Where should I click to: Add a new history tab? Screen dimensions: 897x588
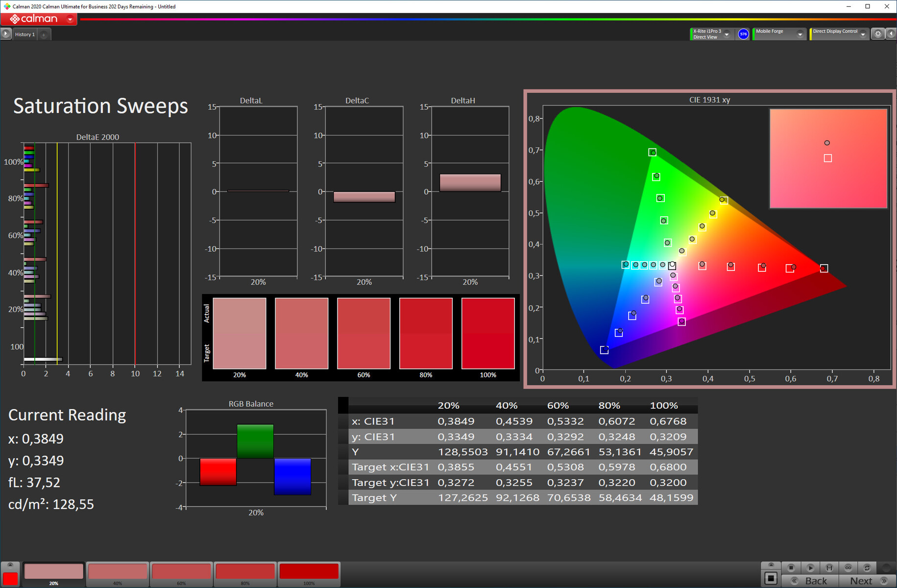click(44, 35)
